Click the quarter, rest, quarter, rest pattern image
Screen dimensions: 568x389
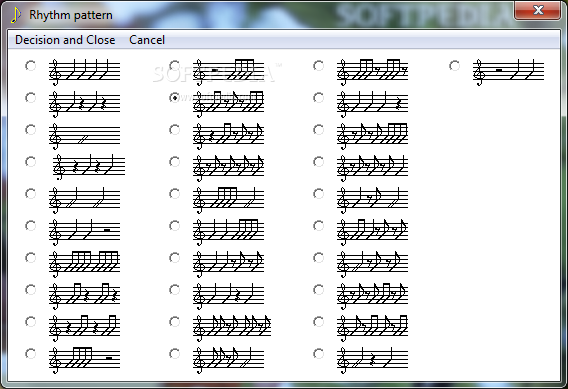84,104
